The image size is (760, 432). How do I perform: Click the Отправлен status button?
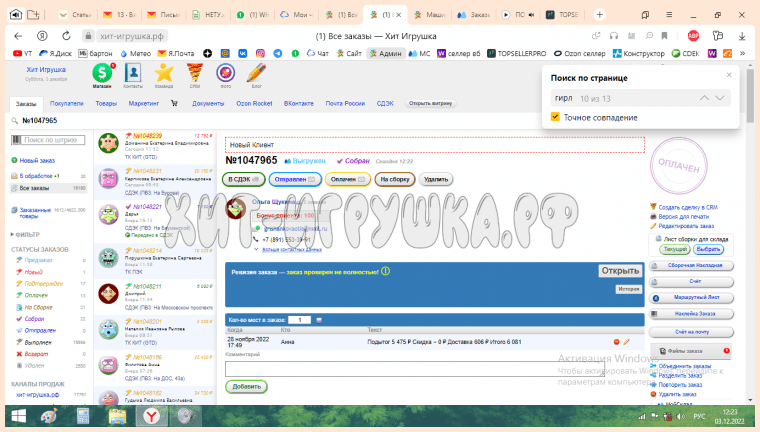coord(295,179)
